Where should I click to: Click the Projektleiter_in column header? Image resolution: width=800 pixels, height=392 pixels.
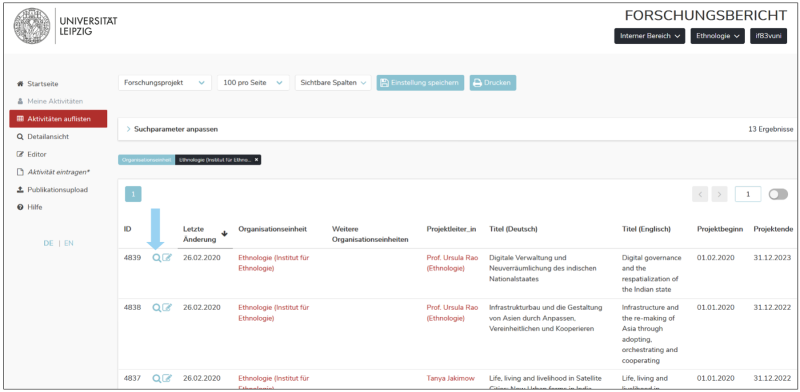(452, 229)
